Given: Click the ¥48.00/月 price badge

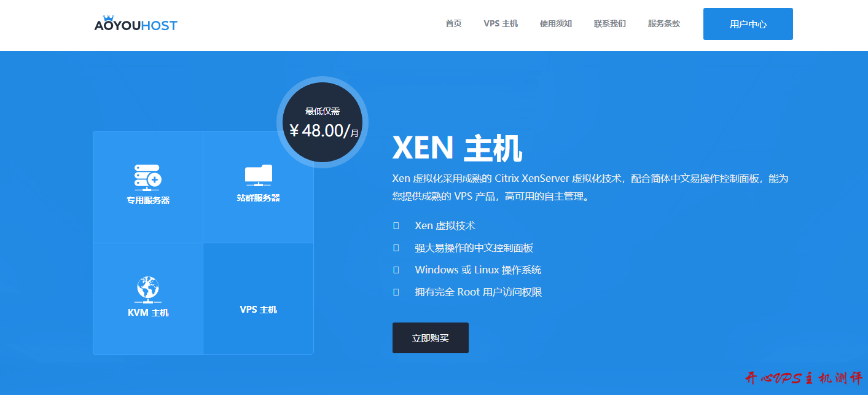Looking at the screenshot, I should [x=323, y=122].
